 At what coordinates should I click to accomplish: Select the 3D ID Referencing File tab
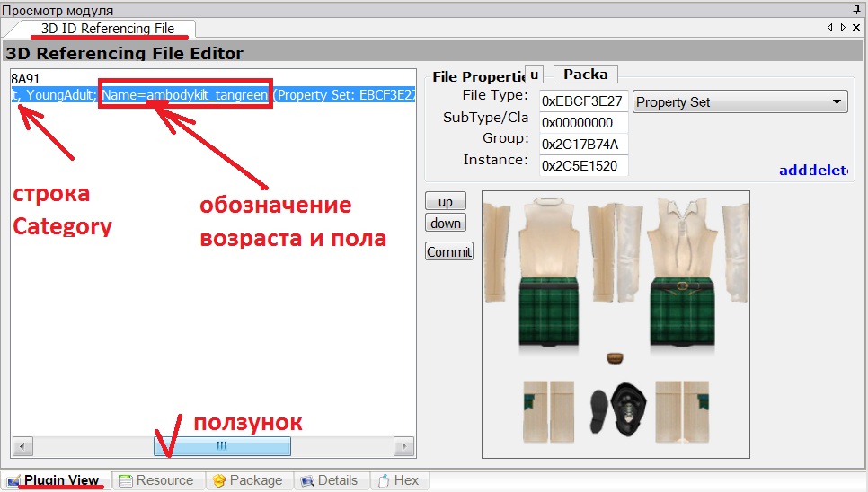coord(108,29)
